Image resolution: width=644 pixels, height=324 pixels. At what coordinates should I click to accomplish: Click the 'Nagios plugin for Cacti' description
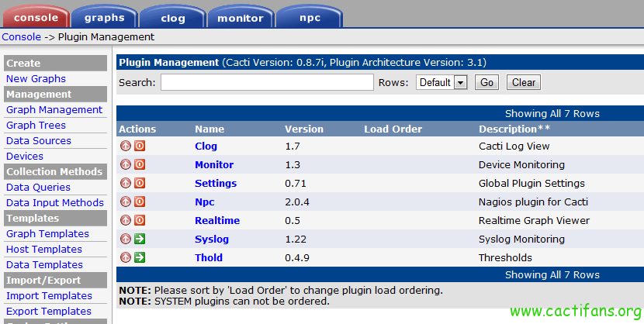[x=533, y=202]
